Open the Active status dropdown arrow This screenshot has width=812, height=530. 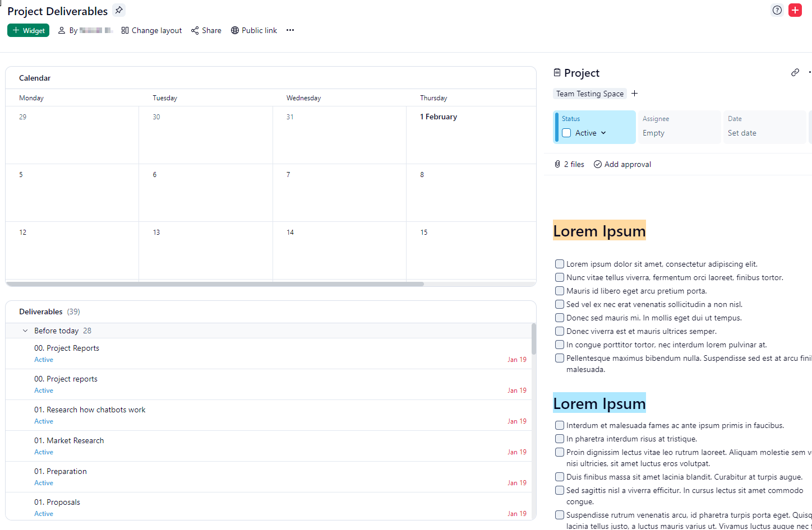[603, 133]
